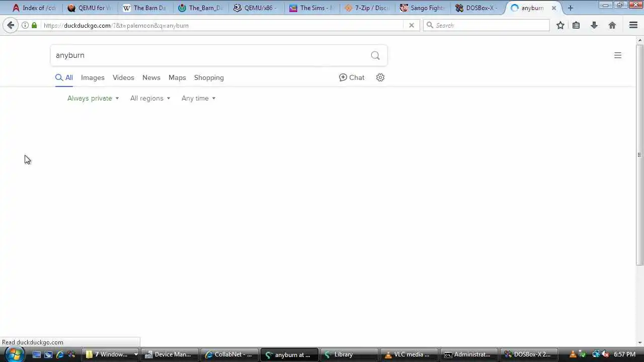Switch to The Barn Da Wikipedia tab
This screenshot has height=362, width=644.
[144, 8]
